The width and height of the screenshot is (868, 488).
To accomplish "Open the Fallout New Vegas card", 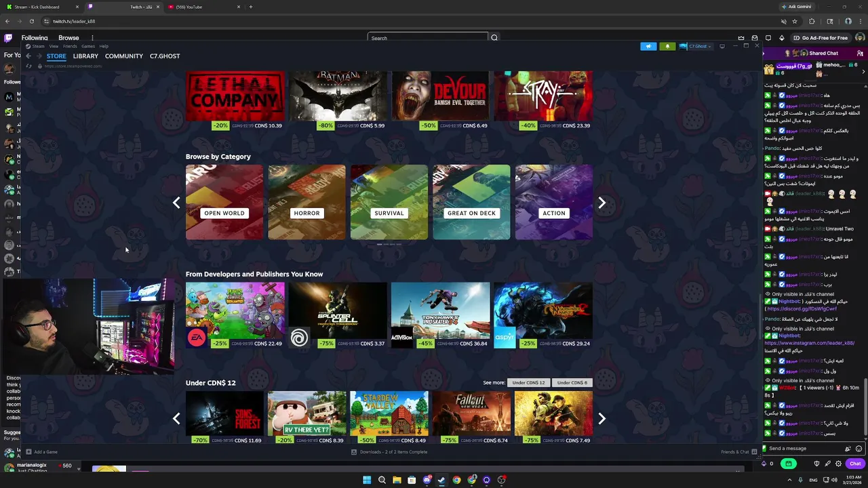I will pyautogui.click(x=471, y=418).
